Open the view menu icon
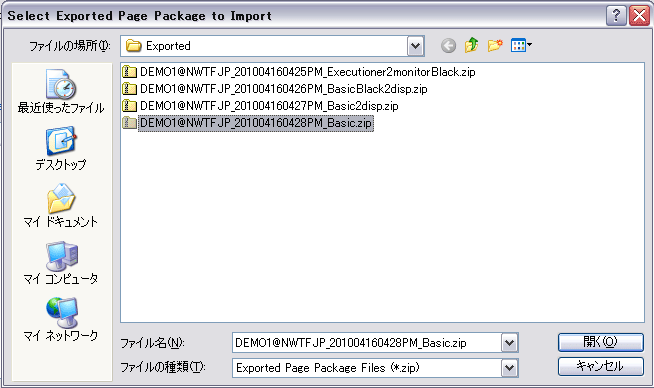The width and height of the screenshot is (654, 388). tap(521, 45)
